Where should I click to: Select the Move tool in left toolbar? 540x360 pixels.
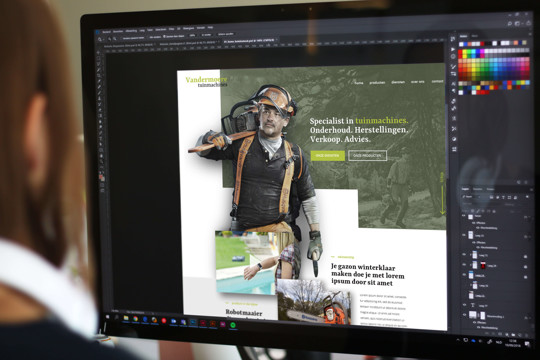pos(98,53)
